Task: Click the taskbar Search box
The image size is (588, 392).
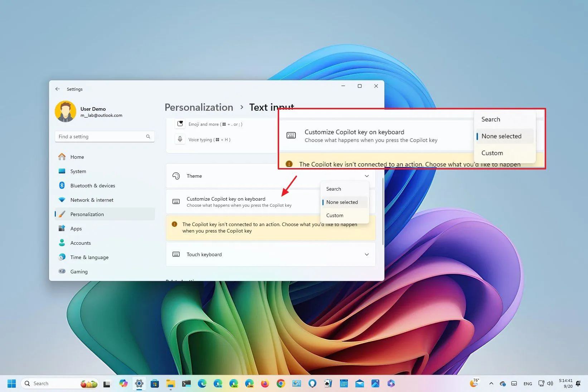Action: point(60,383)
